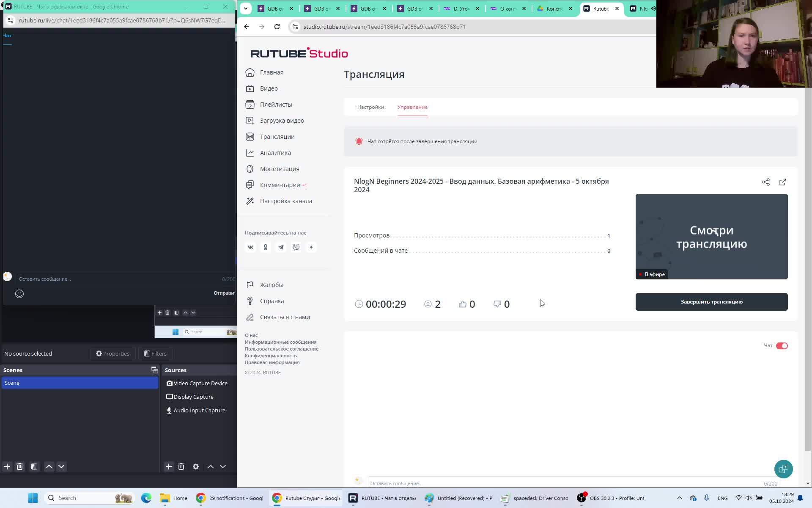Reload the Rutube Studio page
812x508 pixels.
pos(277,27)
